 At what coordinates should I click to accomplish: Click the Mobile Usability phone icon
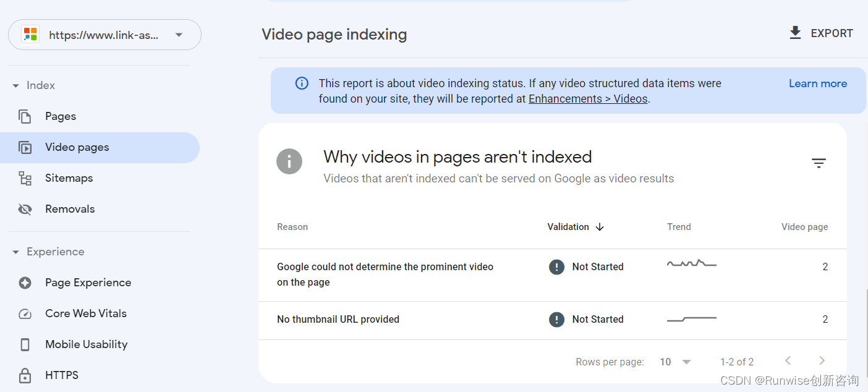pyautogui.click(x=25, y=344)
